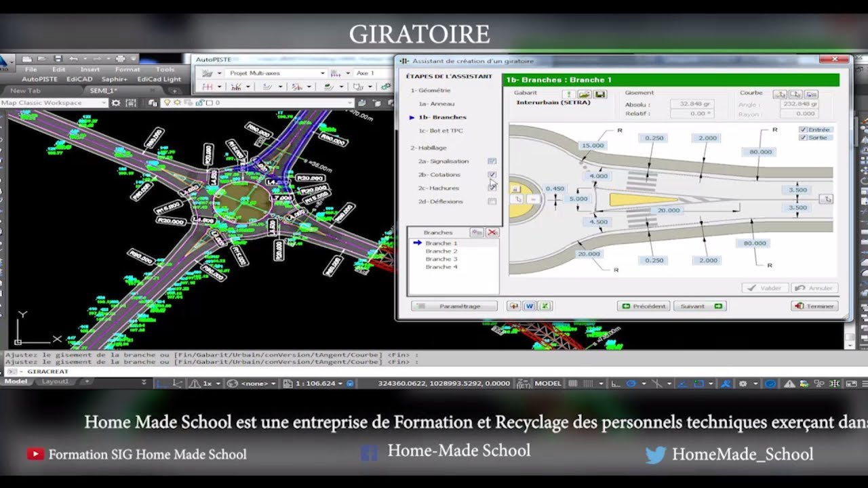Screen dimensions: 868x488
Task: Click the Word export icon
Action: point(529,306)
